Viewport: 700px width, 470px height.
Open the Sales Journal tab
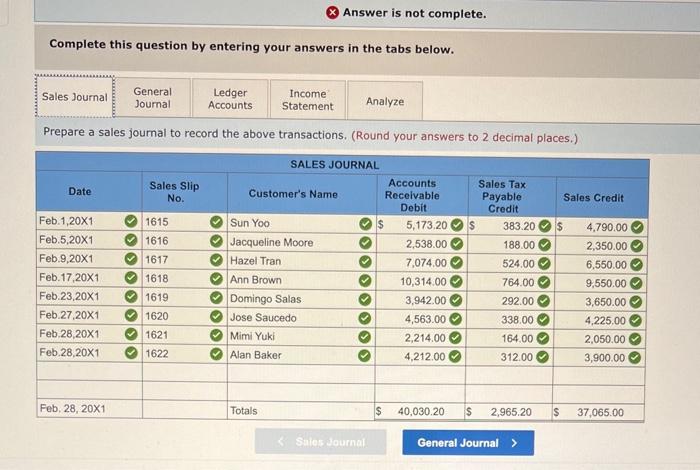tap(75, 97)
